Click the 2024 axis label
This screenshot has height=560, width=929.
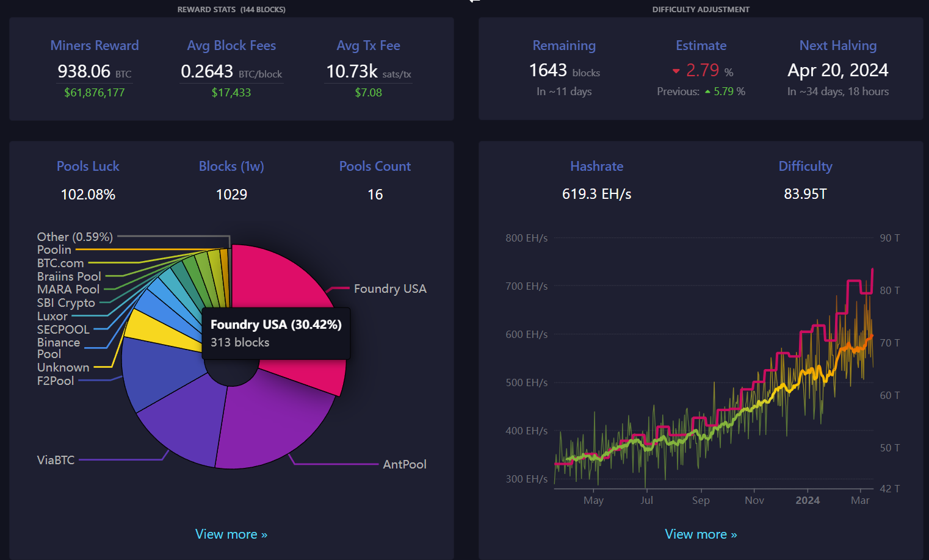808,500
